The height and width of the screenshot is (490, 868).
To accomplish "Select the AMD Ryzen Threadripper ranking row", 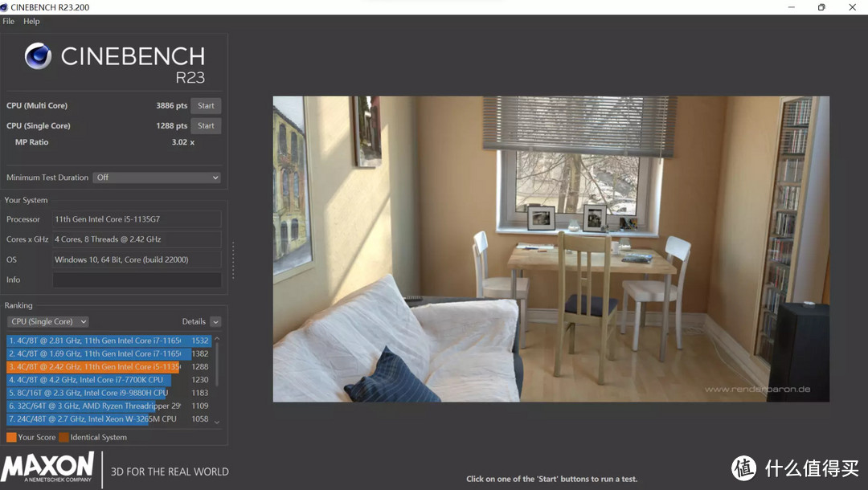I will coord(109,406).
